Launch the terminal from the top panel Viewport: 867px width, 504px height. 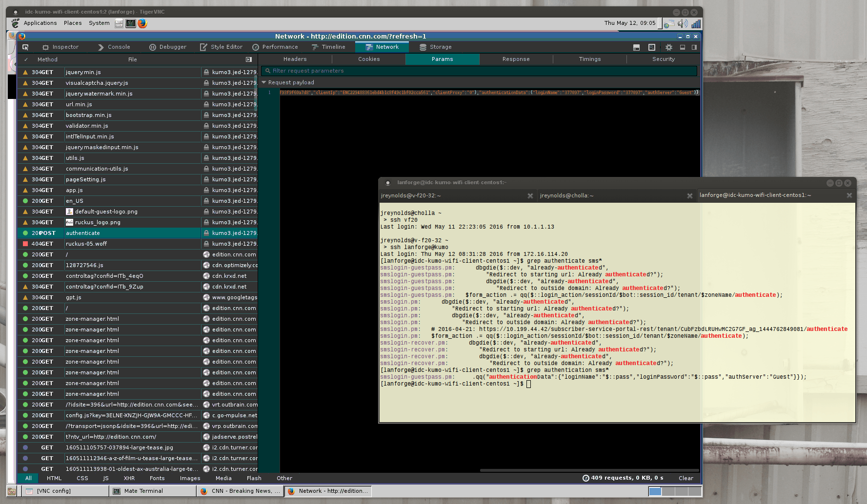click(131, 23)
